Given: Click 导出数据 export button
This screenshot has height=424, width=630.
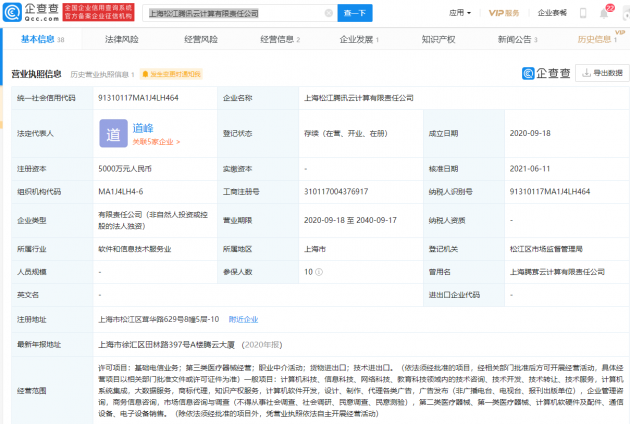Looking at the screenshot, I should (602, 73).
